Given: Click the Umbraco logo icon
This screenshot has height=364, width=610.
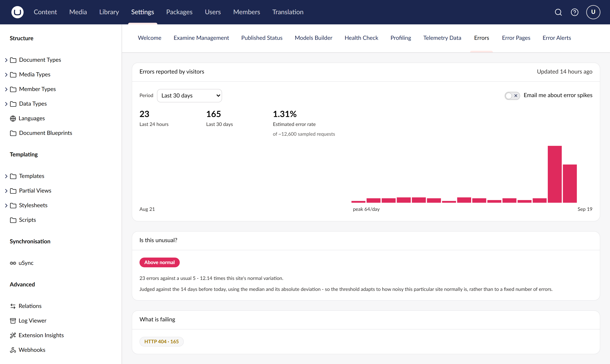Looking at the screenshot, I should coord(17,12).
